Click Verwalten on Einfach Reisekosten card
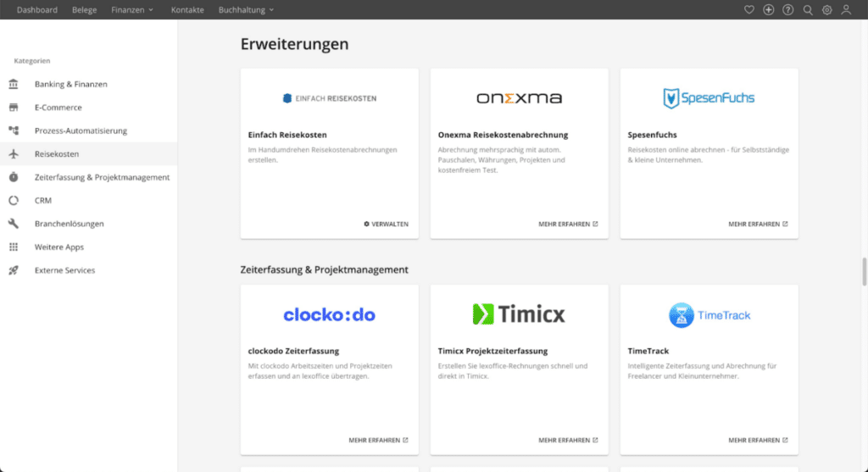This screenshot has height=472, width=868. pyautogui.click(x=386, y=224)
